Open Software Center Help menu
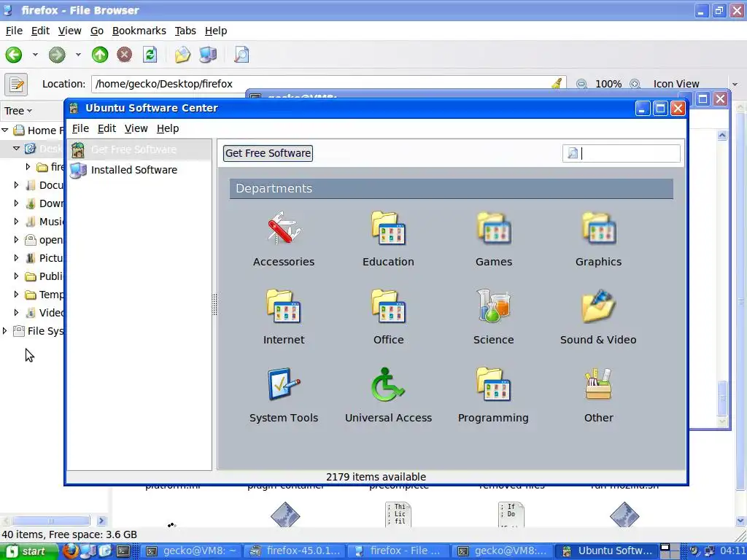The height and width of the screenshot is (560, 747). 168,128
